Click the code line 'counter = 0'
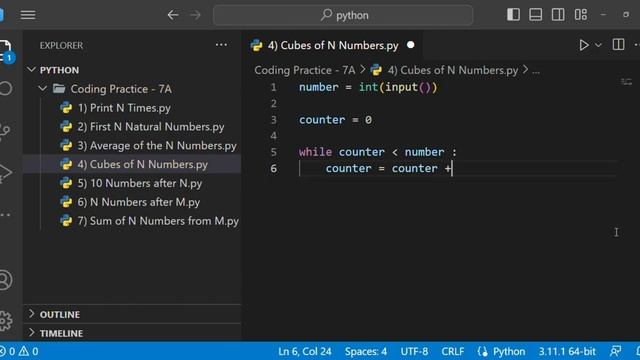 tap(335, 120)
